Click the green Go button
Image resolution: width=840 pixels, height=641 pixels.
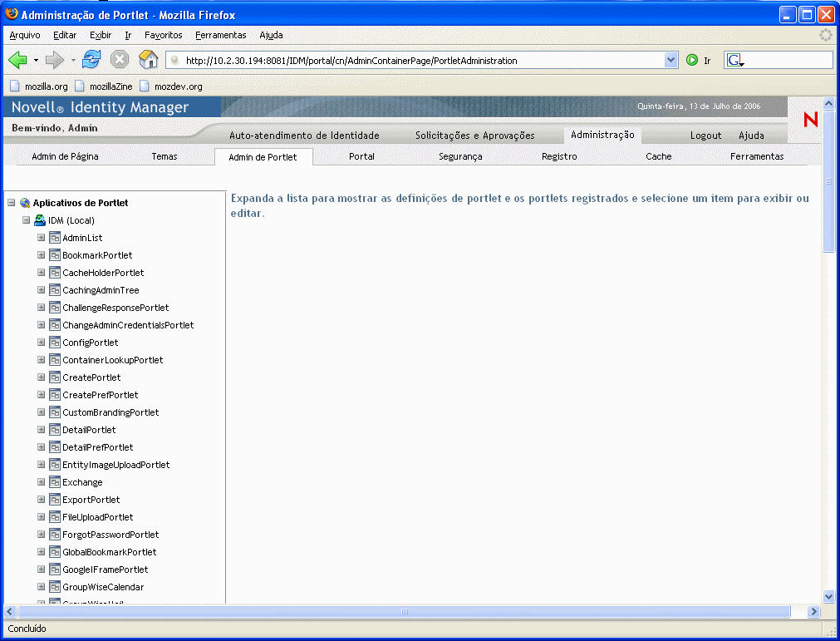point(692,60)
